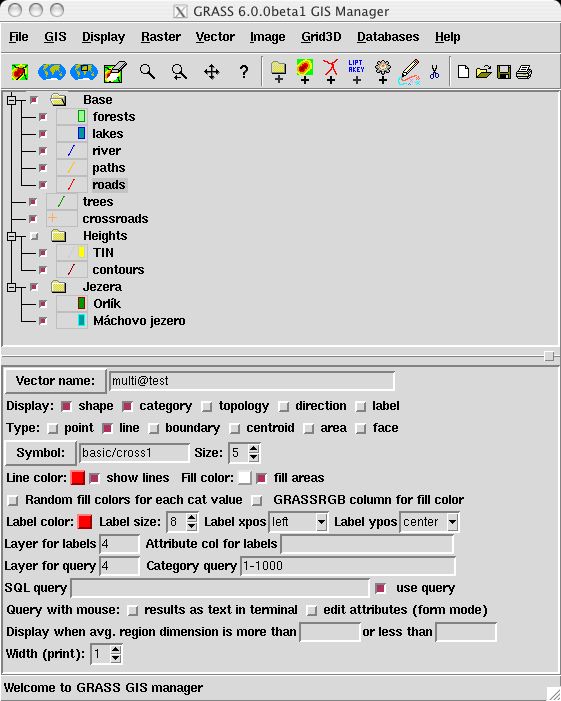
Task: Click the forests layer green icon
Action: pyautogui.click(x=81, y=117)
